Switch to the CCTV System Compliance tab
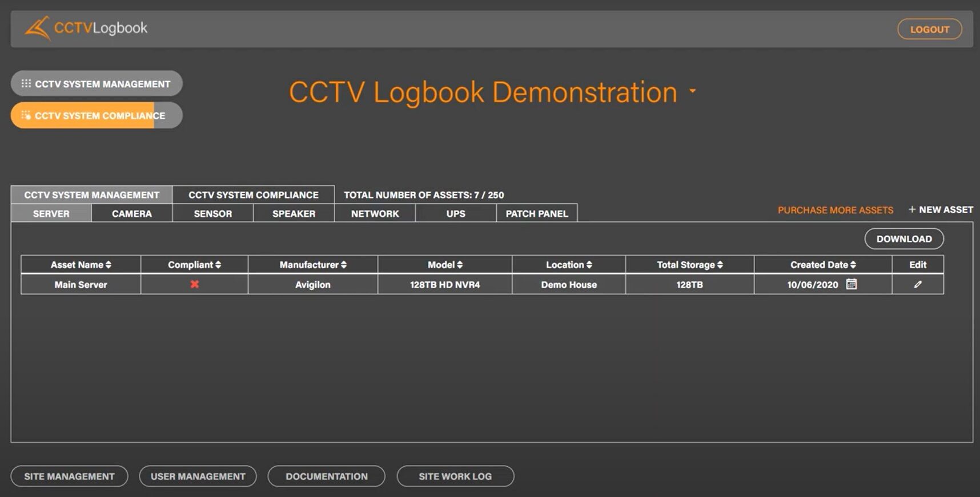The height and width of the screenshot is (497, 980). [254, 195]
